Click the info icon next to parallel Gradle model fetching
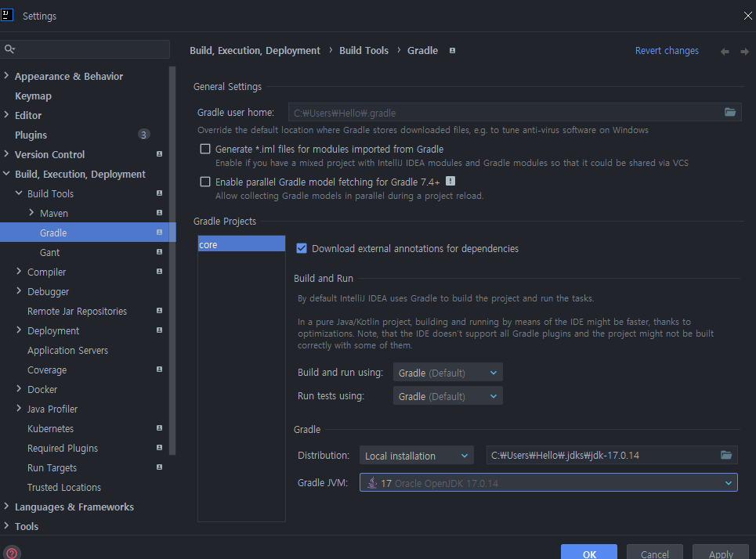The image size is (756, 559). tap(450, 181)
